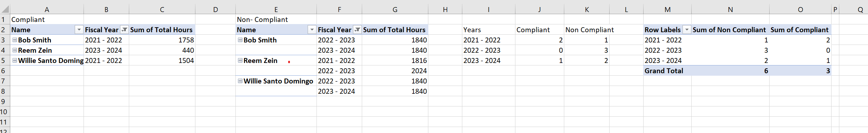Click '2022 - 2023' in the Years column I
Screen dimensions: 868x133
pos(489,50)
